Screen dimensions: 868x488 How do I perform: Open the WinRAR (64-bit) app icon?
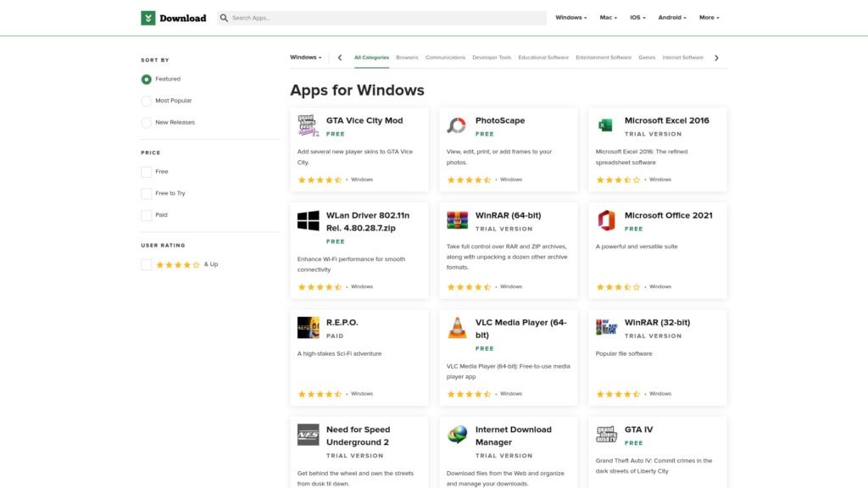coord(457,220)
